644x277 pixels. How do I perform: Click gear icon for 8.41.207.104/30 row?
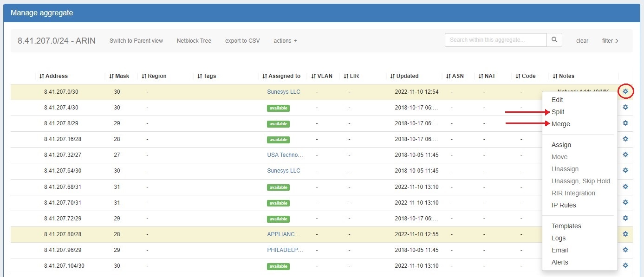(625, 266)
